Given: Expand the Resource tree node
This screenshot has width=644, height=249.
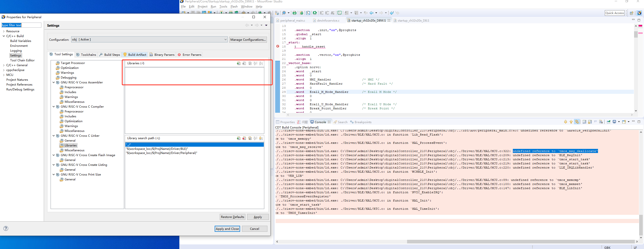Looking at the screenshot, I should click(x=4, y=31).
